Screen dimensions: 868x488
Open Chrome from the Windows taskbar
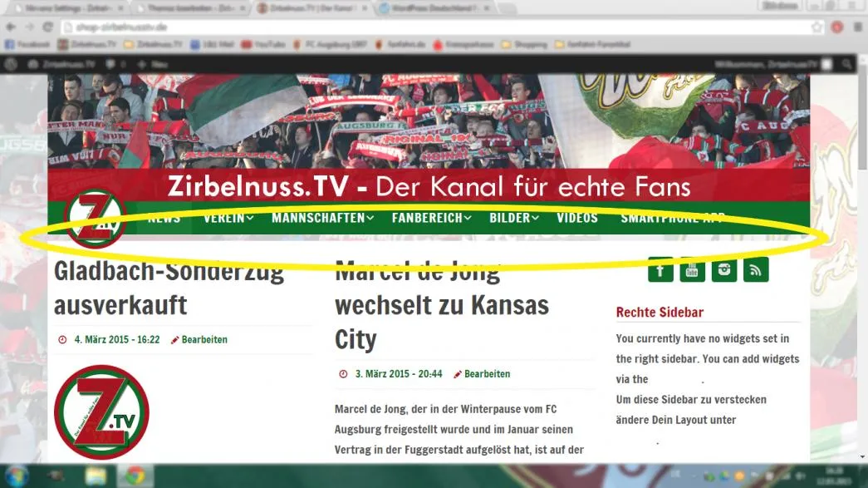tap(135, 476)
